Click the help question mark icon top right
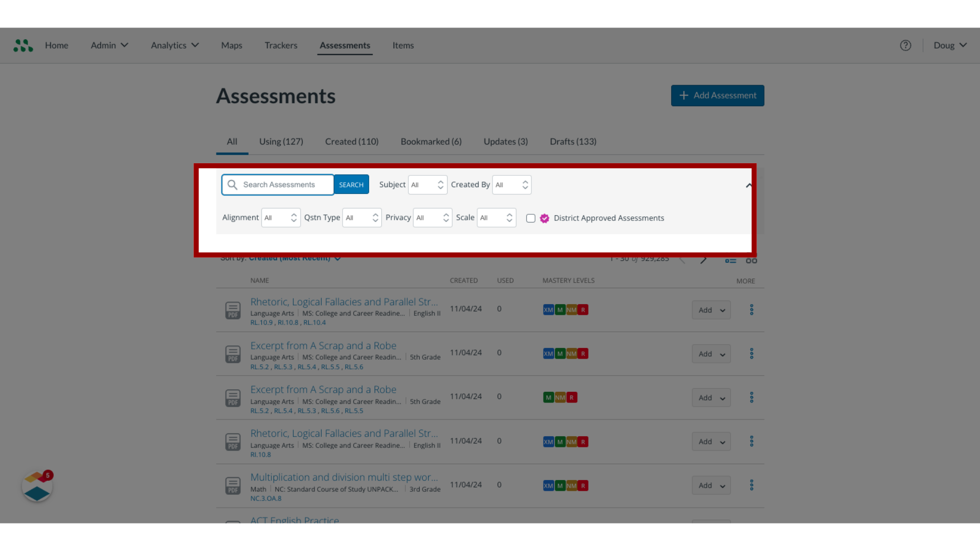 [905, 45]
